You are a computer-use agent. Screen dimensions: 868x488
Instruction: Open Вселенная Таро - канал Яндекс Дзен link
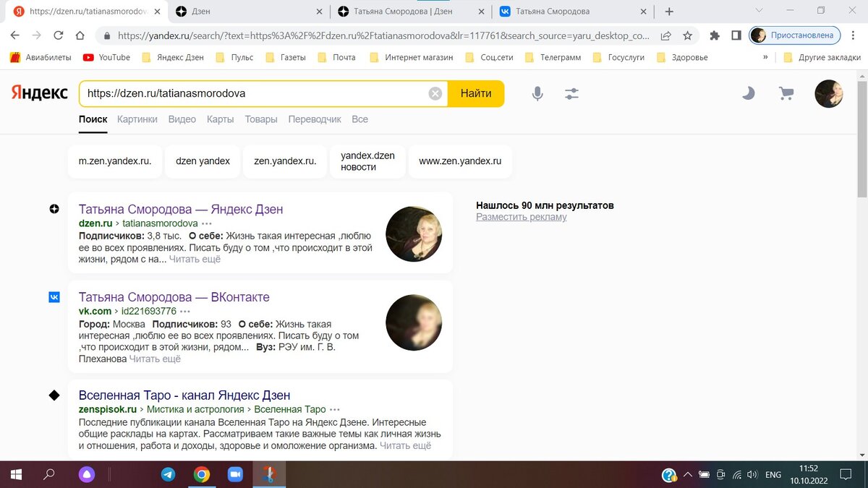(x=184, y=395)
